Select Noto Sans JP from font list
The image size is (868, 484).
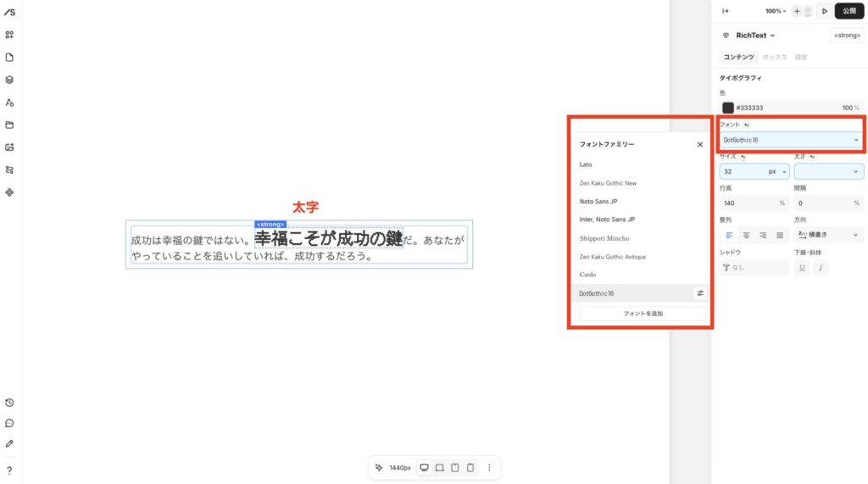point(598,201)
